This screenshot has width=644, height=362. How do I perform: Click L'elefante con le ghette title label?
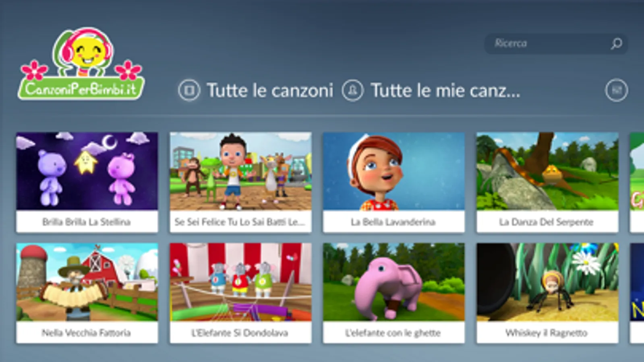393,333
